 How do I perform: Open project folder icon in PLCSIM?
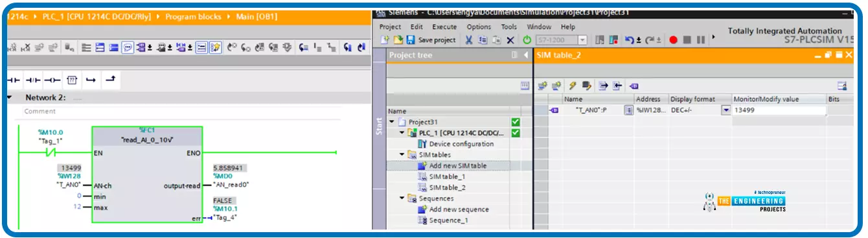tap(398, 40)
